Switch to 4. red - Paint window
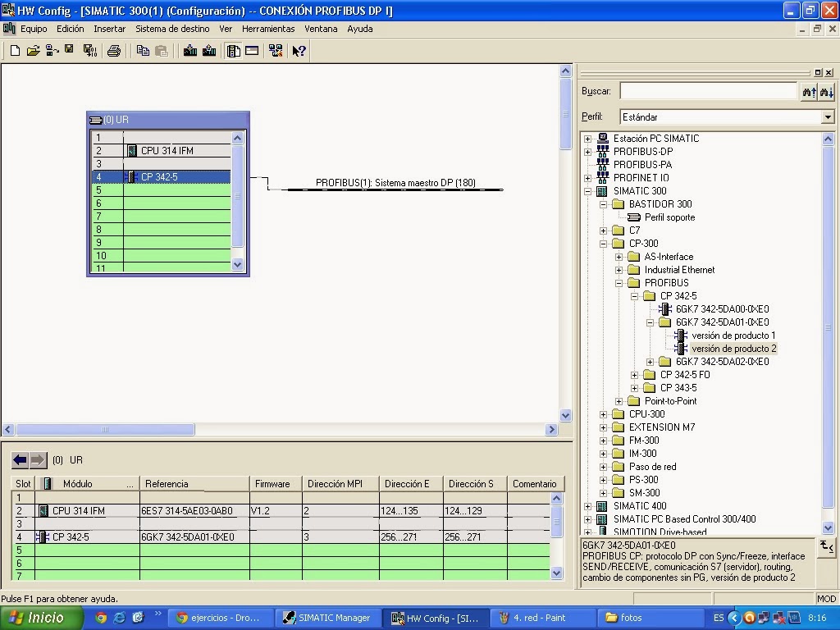This screenshot has width=840, height=630. [541, 618]
